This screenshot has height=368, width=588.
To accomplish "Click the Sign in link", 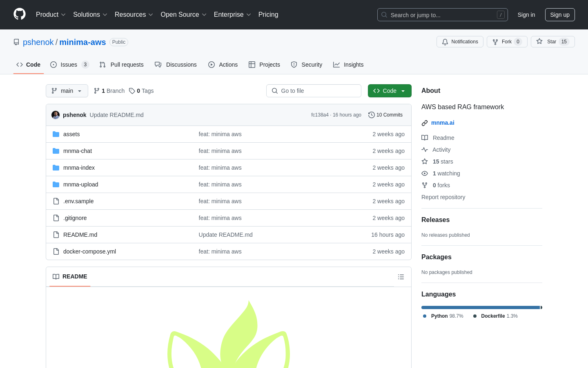I will 526,15.
